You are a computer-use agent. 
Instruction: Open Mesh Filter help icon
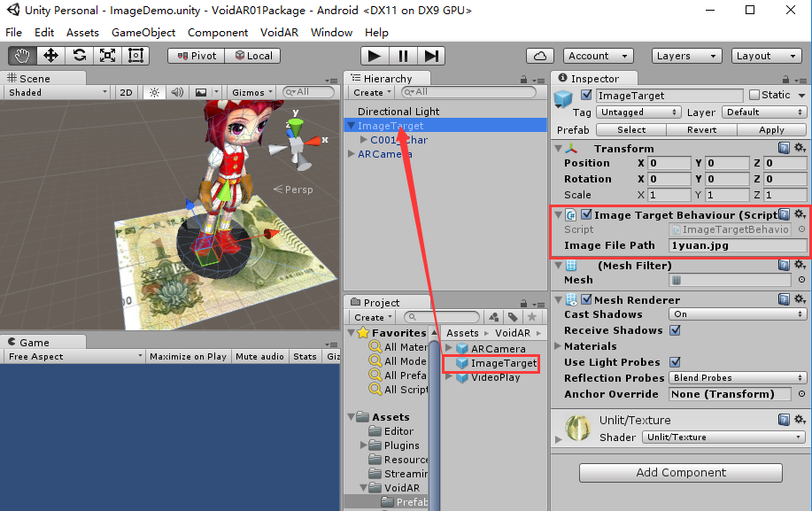[x=784, y=265]
